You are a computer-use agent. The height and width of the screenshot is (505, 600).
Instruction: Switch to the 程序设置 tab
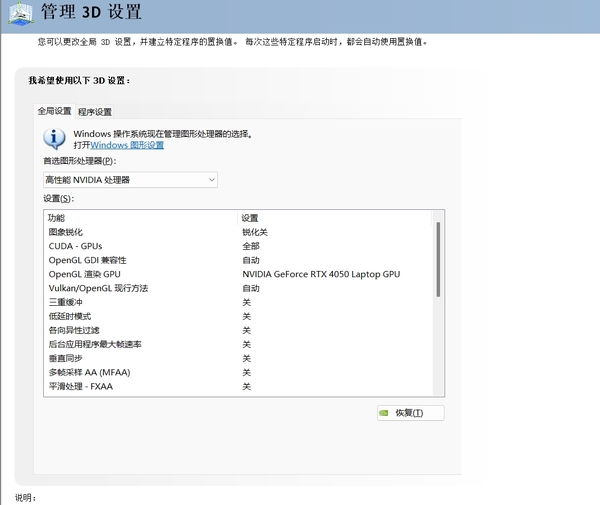[95, 112]
